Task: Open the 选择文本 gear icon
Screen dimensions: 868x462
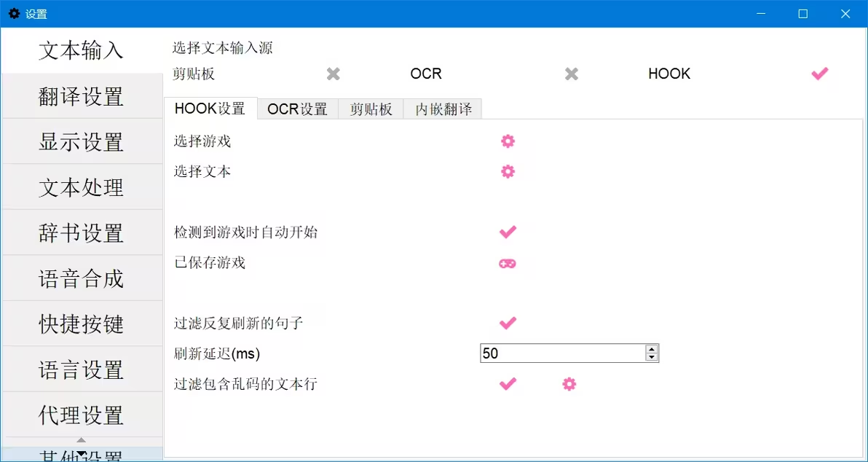Action: 508,172
